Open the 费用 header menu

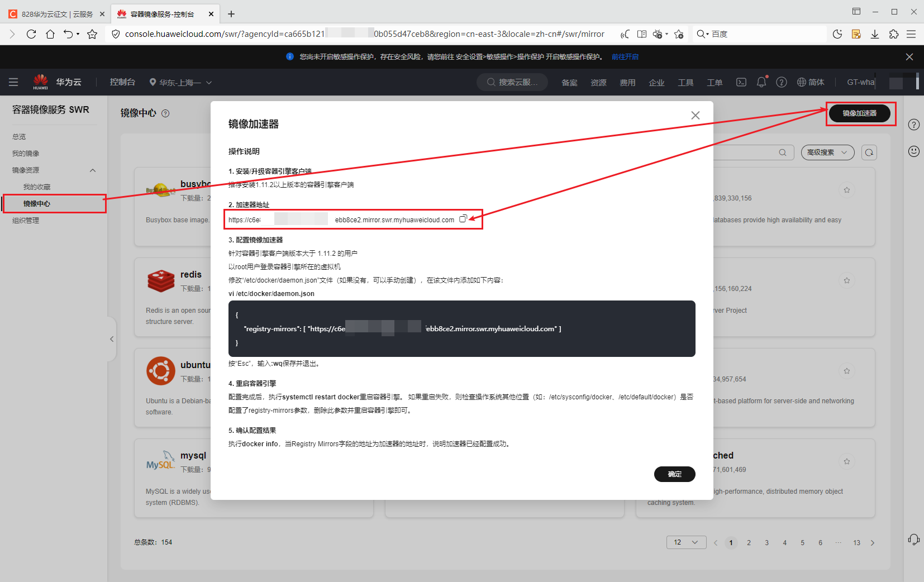(x=627, y=83)
